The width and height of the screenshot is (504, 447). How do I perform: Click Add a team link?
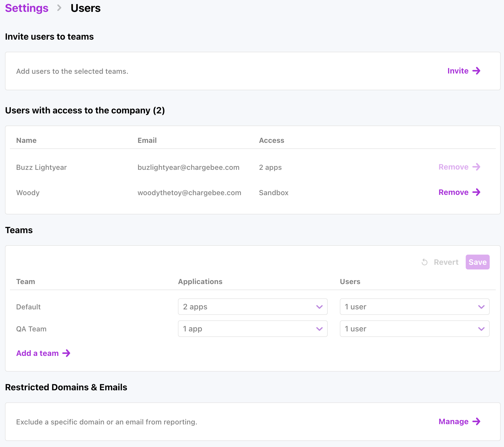37,353
